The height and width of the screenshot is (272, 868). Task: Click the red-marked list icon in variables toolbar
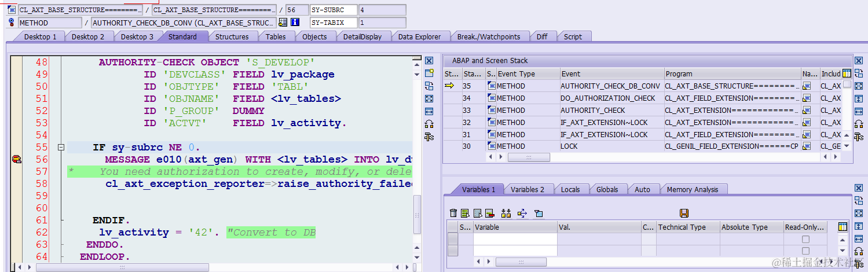[x=489, y=214]
